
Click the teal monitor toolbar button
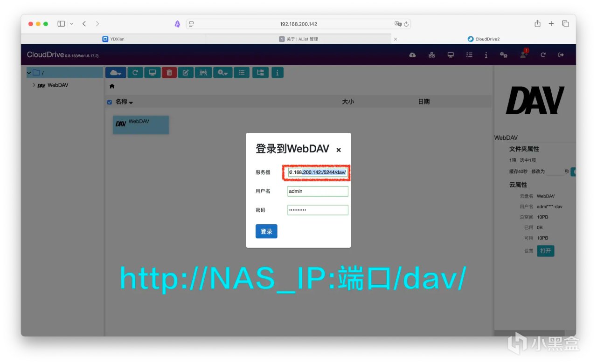(152, 73)
